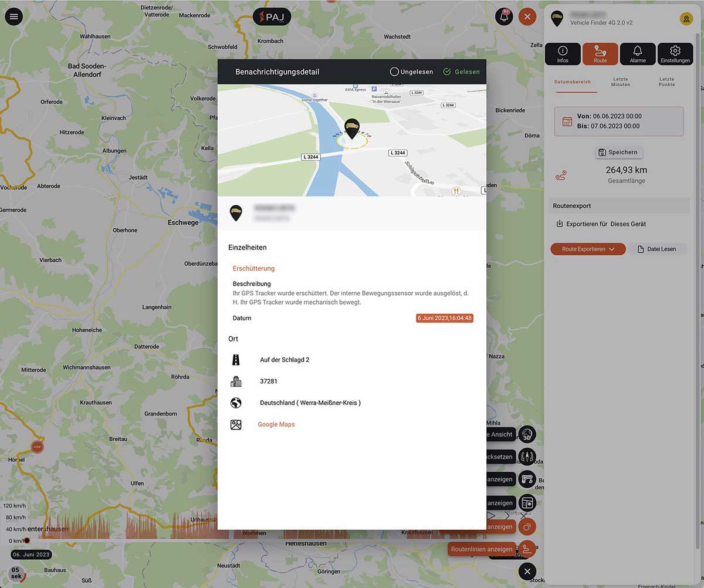Select the Alarme bell icon

point(638,53)
